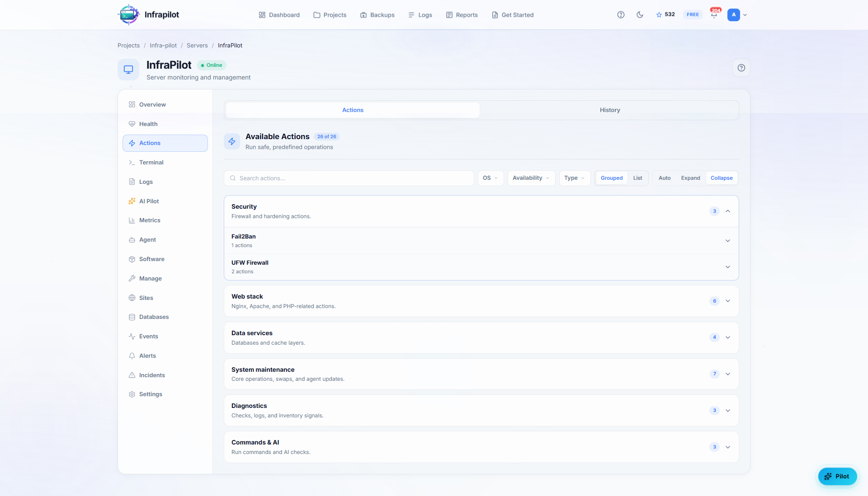The image size is (868, 496).
Task: Open notifications bell icon
Action: click(714, 15)
